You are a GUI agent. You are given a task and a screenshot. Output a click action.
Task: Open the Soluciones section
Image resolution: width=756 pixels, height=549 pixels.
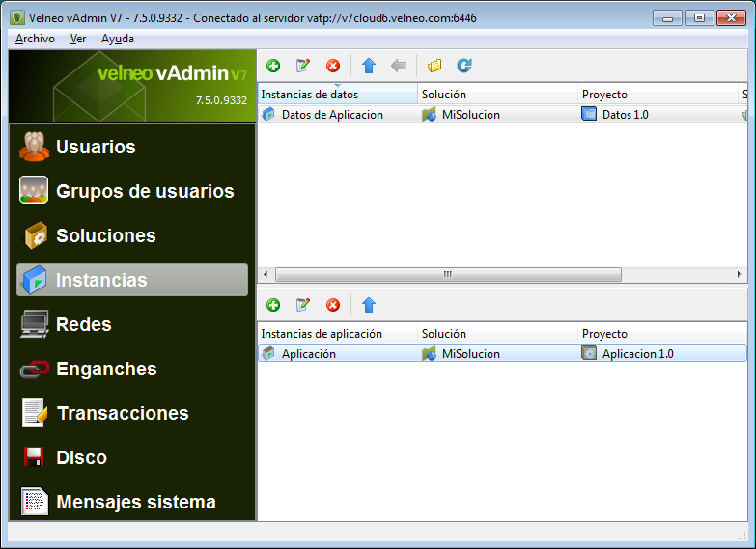pos(132,235)
